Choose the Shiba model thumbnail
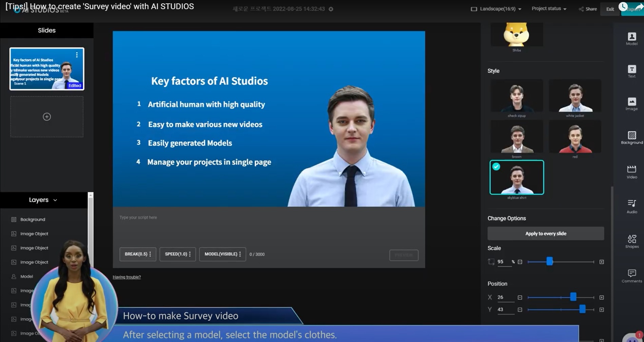The height and width of the screenshot is (342, 644). (x=516, y=34)
